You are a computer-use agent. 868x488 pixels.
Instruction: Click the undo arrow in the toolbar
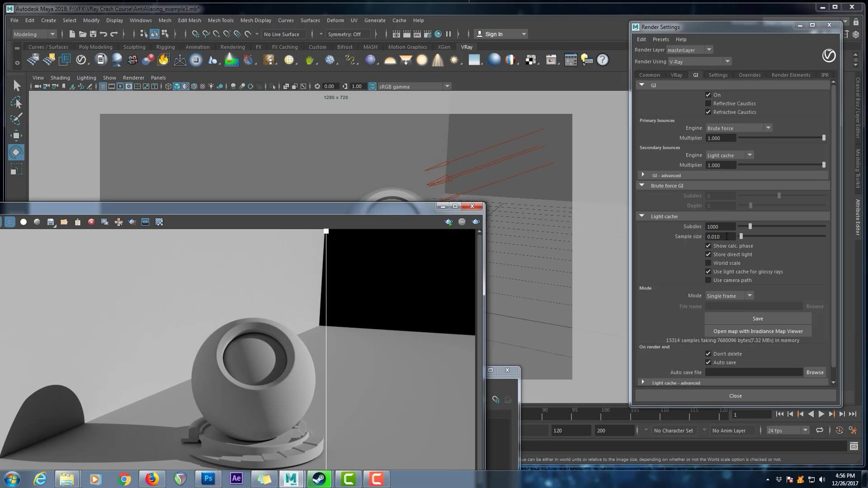(104, 34)
